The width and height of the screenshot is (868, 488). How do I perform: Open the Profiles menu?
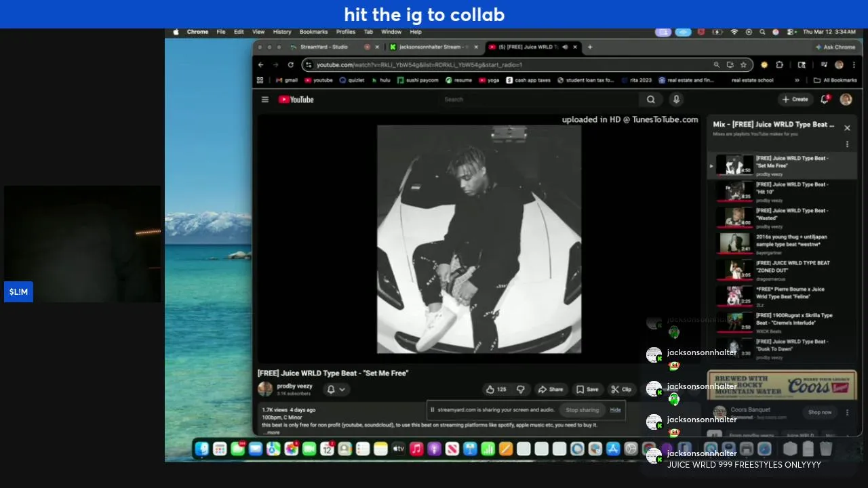346,32
